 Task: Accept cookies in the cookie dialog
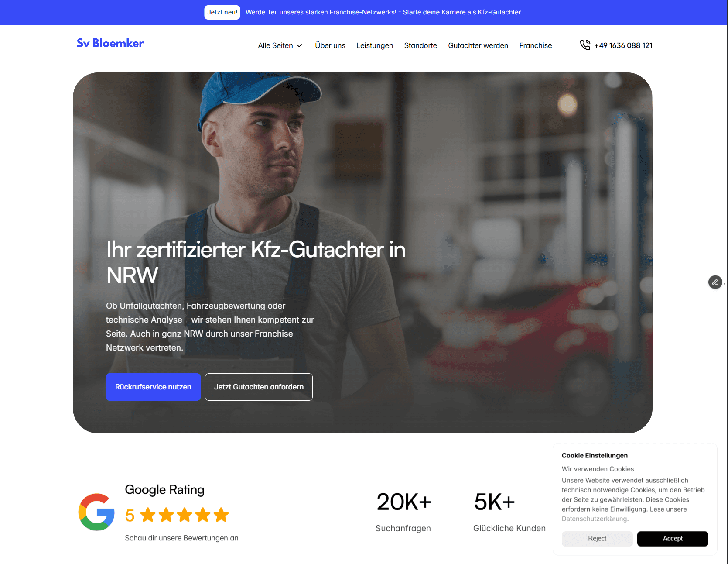pyautogui.click(x=673, y=539)
